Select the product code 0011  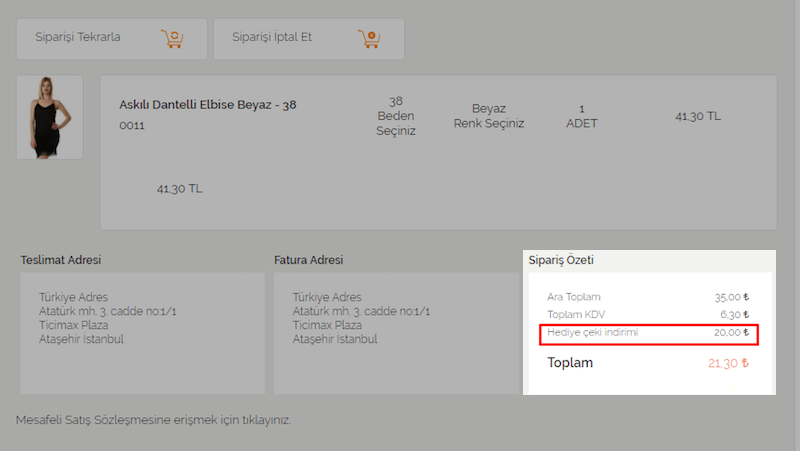pos(132,126)
